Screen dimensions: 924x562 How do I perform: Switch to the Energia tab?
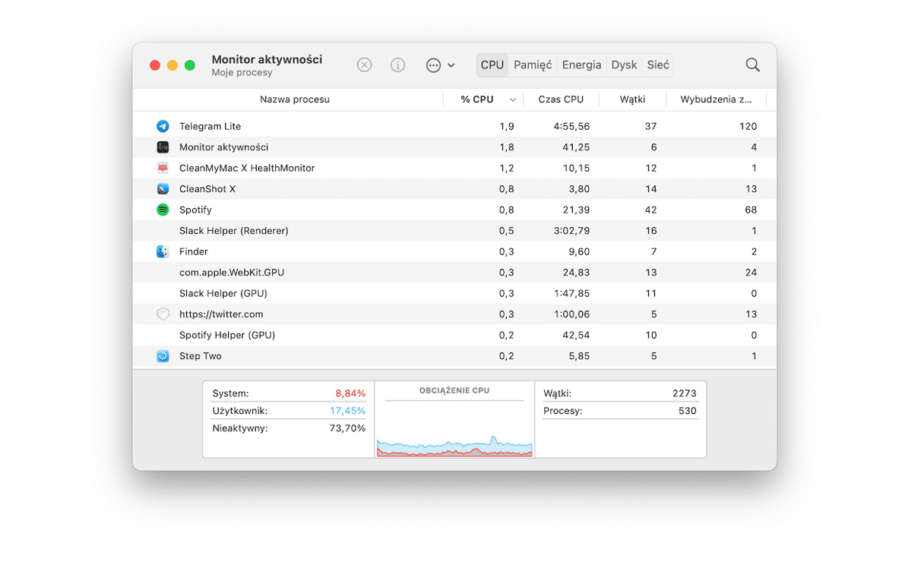[x=581, y=65]
